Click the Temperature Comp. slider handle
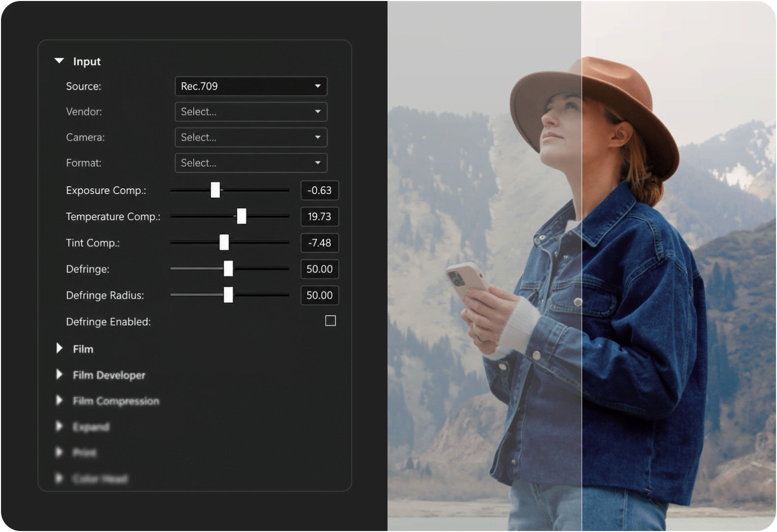Viewport: 777px width, 532px height. tap(241, 216)
